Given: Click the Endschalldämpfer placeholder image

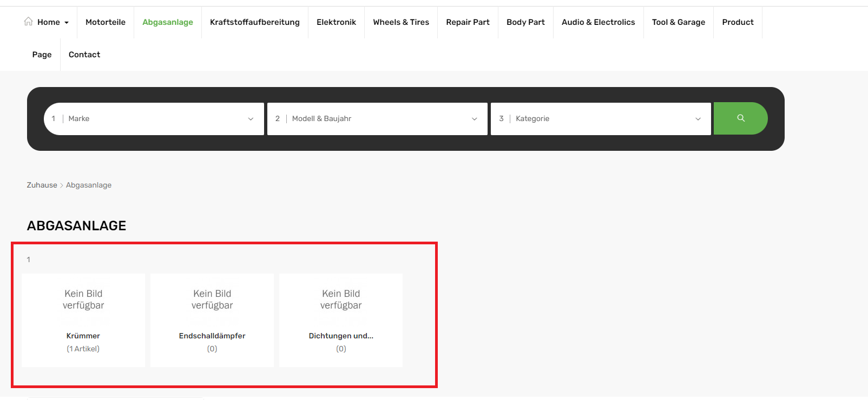Looking at the screenshot, I should coord(212,299).
